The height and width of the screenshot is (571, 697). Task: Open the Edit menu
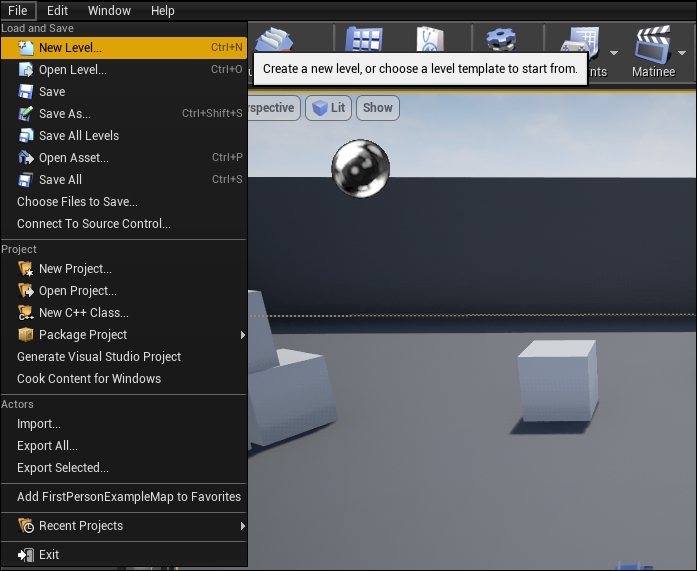[57, 10]
